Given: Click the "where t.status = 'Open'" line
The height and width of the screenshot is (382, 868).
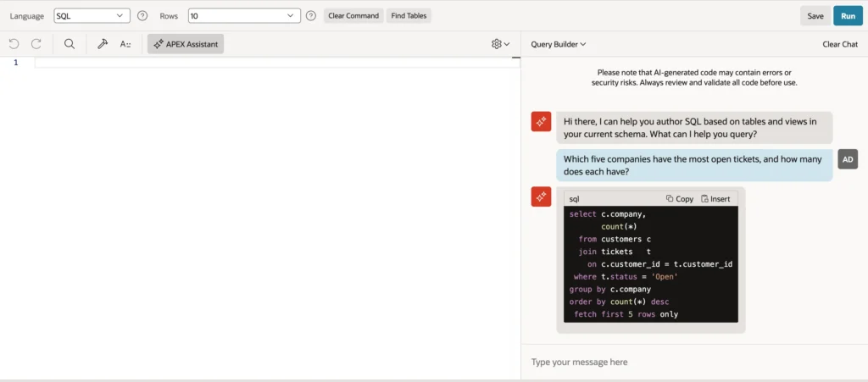Looking at the screenshot, I should point(626,276).
